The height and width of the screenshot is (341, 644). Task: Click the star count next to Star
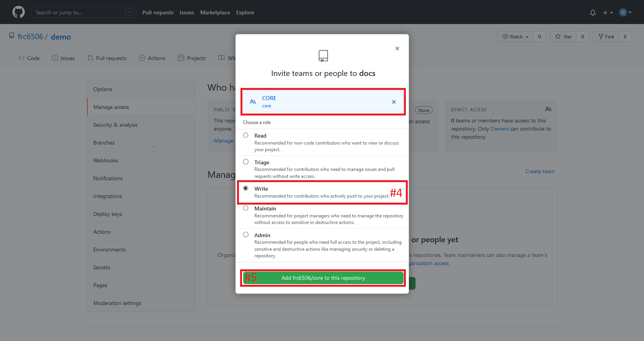[582, 36]
